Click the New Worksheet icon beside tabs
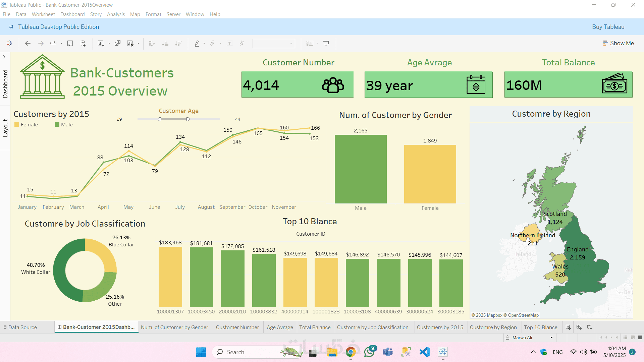644x362 pixels. click(x=568, y=327)
